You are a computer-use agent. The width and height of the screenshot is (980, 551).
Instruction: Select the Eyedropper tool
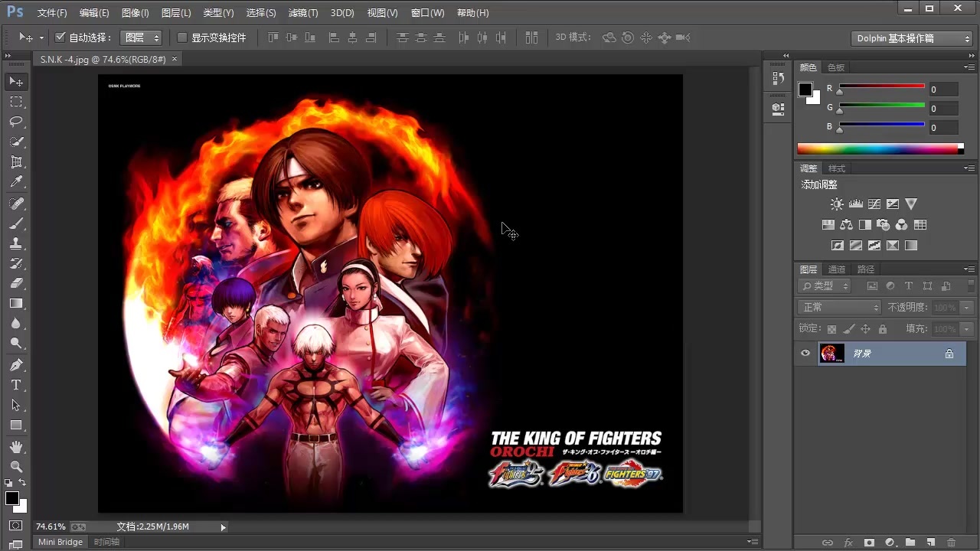pyautogui.click(x=16, y=182)
